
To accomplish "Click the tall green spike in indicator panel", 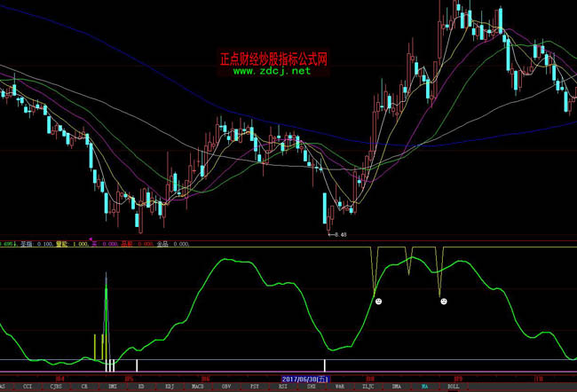I will click(107, 302).
